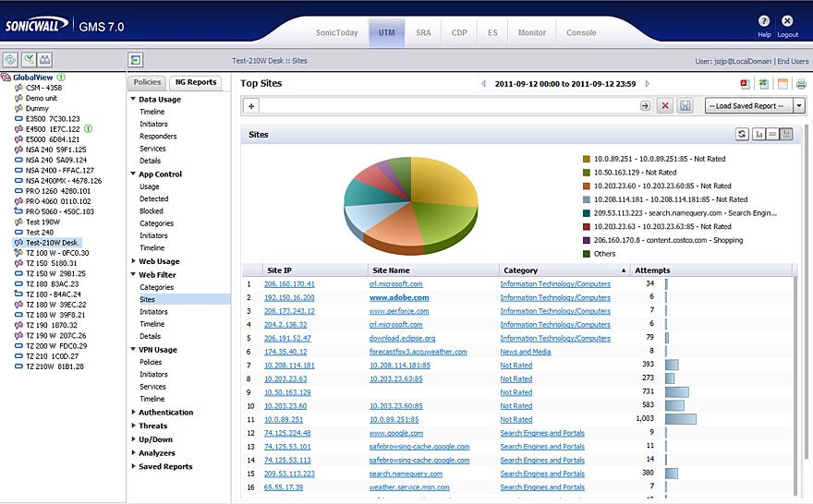Select GlobalView in device tree

click(x=32, y=78)
